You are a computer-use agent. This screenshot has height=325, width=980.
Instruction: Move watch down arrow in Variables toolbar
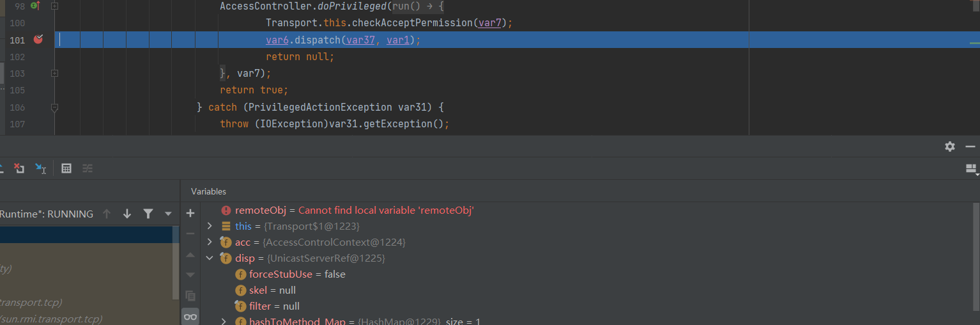pyautogui.click(x=190, y=275)
